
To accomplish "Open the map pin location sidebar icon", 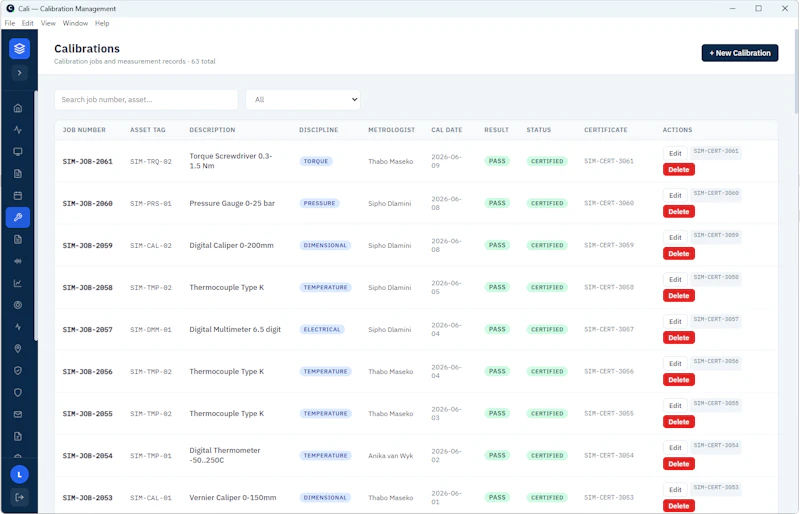I will (x=18, y=349).
